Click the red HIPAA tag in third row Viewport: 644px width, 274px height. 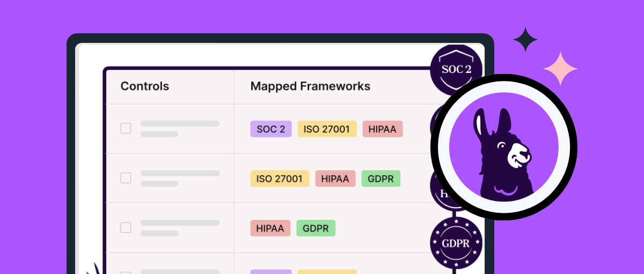pyautogui.click(x=270, y=228)
